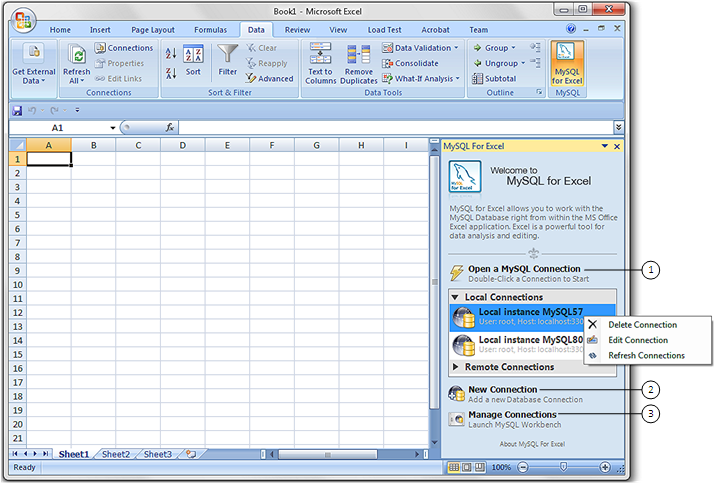Image resolution: width=715 pixels, height=483 pixels.
Task: Click the Office button logo
Action: (23, 21)
